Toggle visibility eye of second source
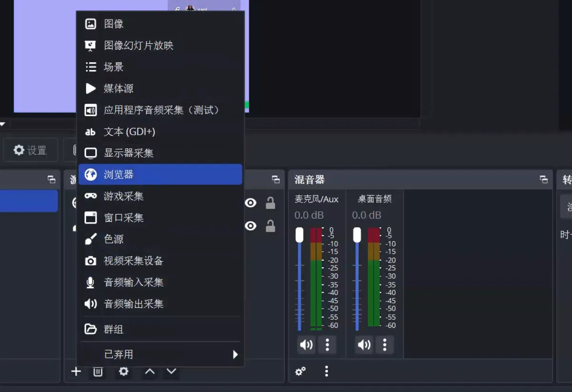The image size is (572, 392). (251, 225)
